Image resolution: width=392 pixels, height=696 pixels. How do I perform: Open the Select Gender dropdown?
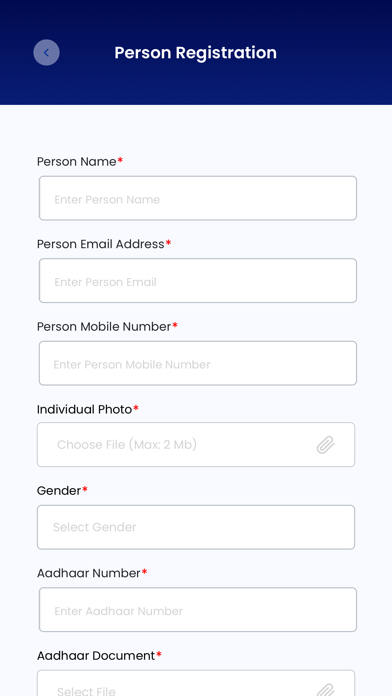pyautogui.click(x=196, y=527)
